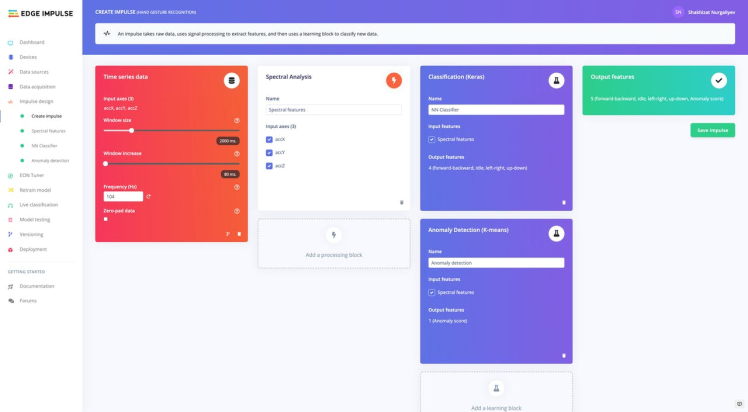Open the Deployment page
The height and width of the screenshot is (412, 748).
tap(33, 249)
